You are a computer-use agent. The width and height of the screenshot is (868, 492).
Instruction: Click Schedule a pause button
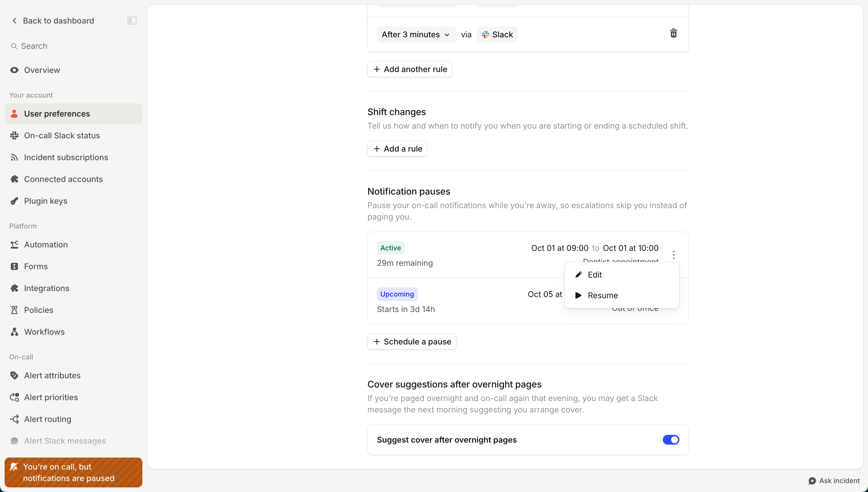(x=412, y=342)
